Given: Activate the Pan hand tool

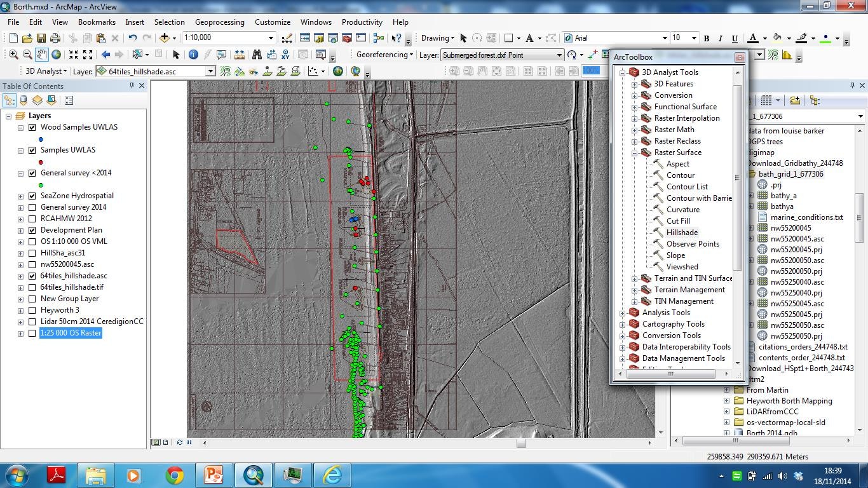Looking at the screenshot, I should [41, 55].
